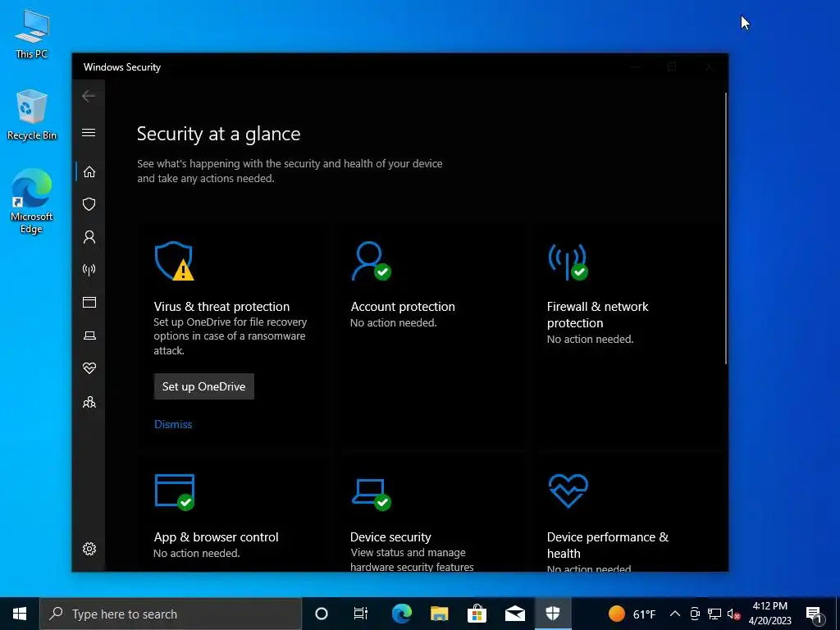Open the clock and date flyout
The height and width of the screenshot is (630, 840).
pos(769,614)
